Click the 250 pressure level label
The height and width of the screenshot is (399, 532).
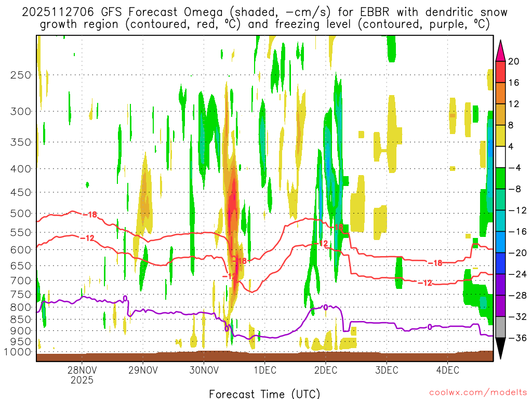click(20, 75)
